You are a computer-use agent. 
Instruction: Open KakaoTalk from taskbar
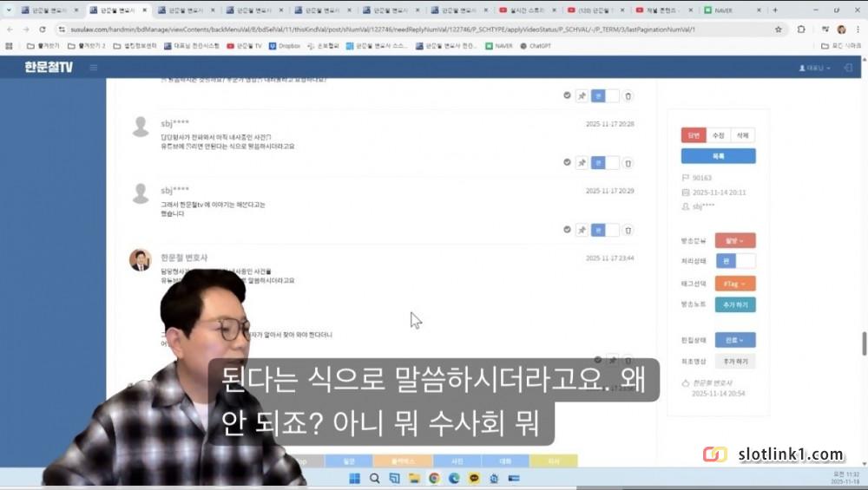(x=474, y=478)
